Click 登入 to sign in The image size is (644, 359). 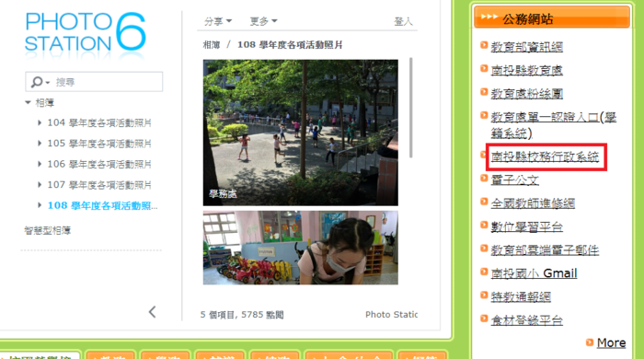coord(403,21)
